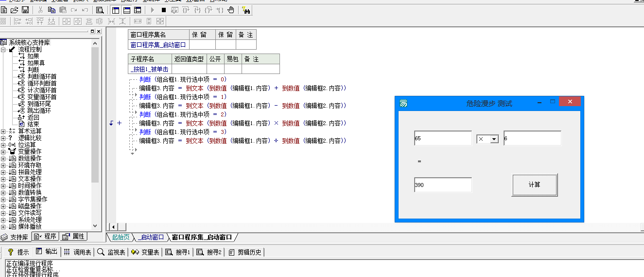Image resolution: width=644 pixels, height=277 pixels.
Task: Create a new file with toolbar icon
Action: [x=4, y=10]
